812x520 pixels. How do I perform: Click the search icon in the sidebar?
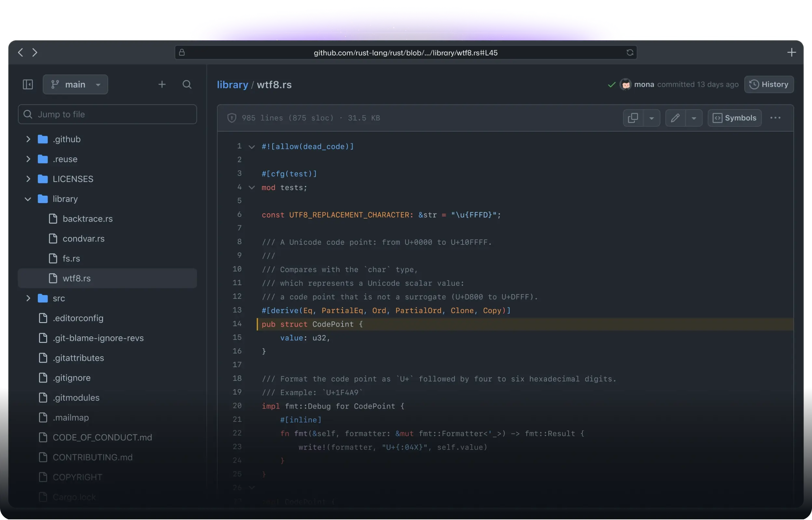pos(187,84)
